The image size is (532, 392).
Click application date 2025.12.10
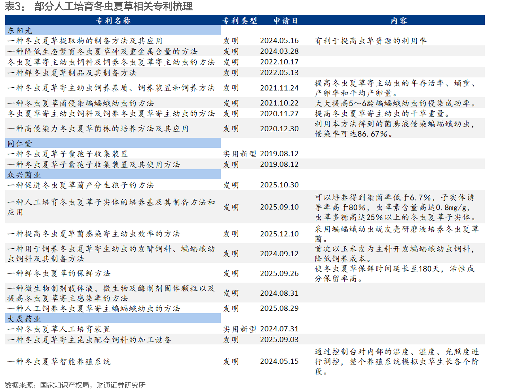click(x=279, y=234)
